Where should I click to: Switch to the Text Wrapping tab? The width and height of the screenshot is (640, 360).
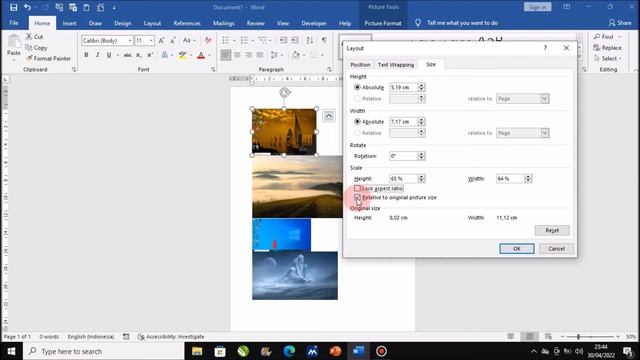pyautogui.click(x=396, y=64)
